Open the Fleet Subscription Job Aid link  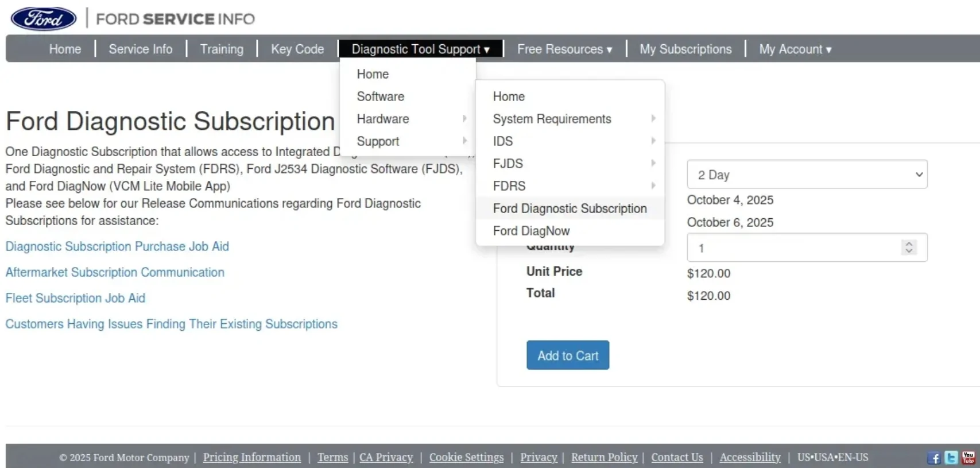pos(75,298)
